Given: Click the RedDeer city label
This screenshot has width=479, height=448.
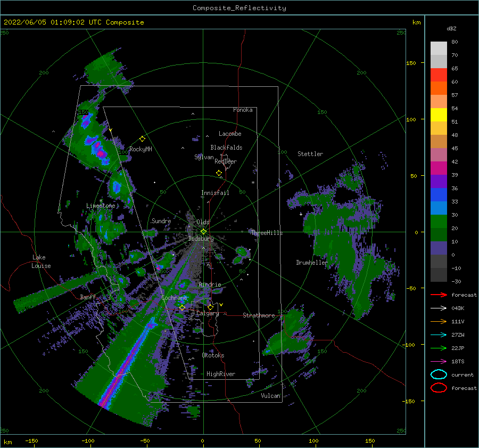Looking at the screenshot, I should [x=226, y=161].
